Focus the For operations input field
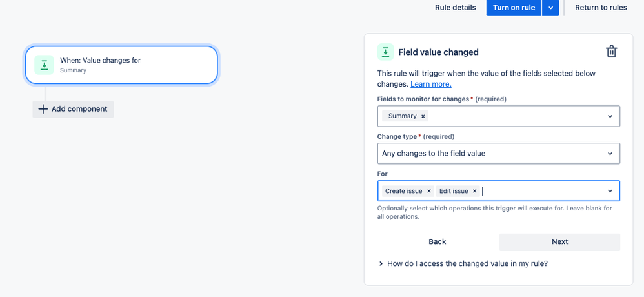 [x=542, y=191]
